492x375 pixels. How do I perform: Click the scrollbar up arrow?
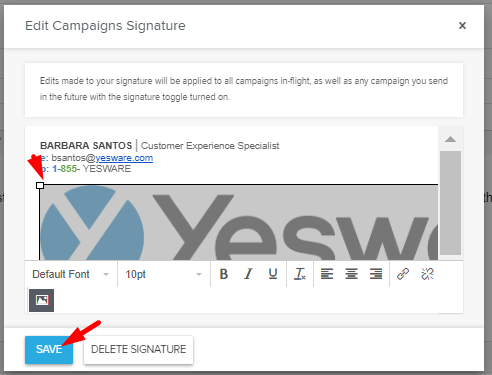[450, 139]
